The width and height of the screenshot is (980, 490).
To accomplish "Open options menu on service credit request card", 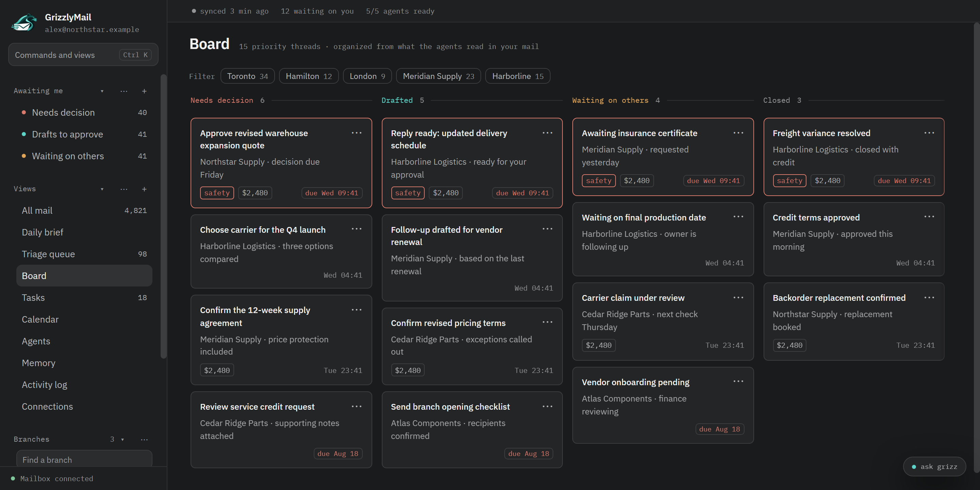I will (x=357, y=406).
